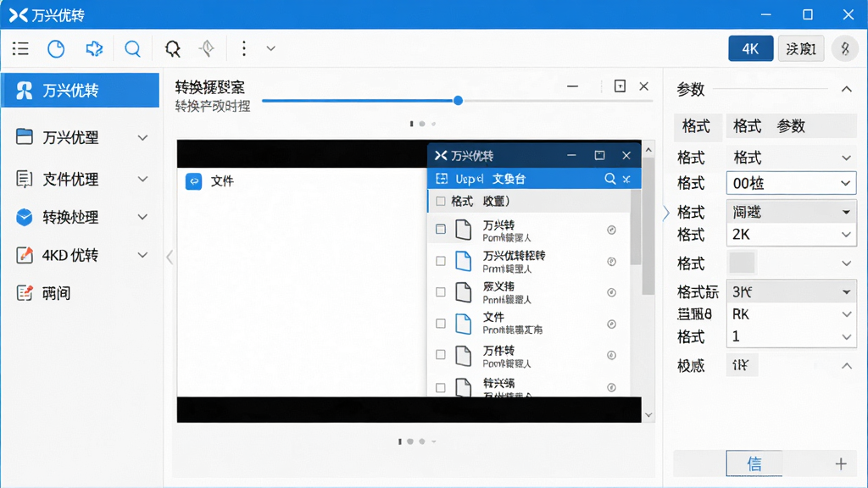Check the 万件转 file checkbox
The image size is (868, 488).
[441, 355]
